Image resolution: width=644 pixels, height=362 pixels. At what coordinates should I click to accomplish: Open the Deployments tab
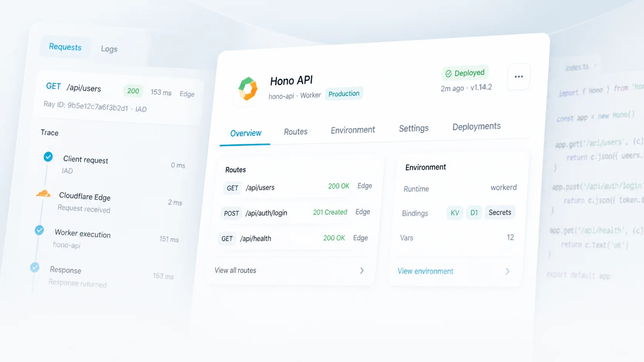click(476, 126)
